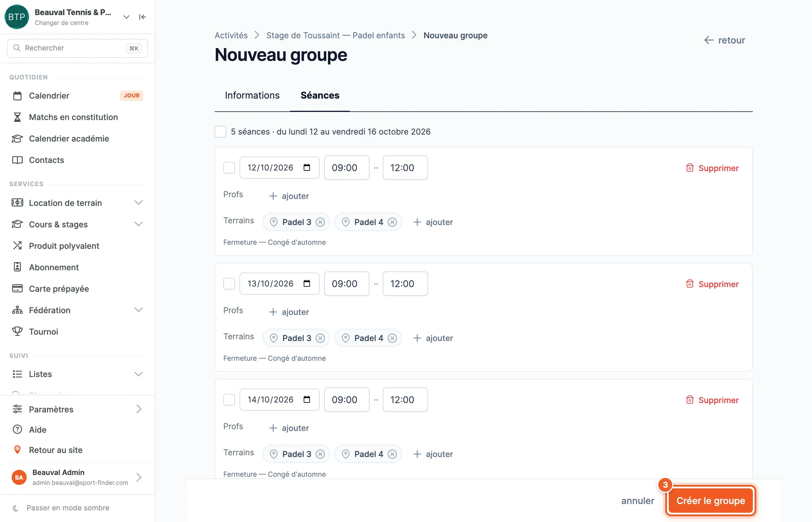Go to Stage de Toussaint — Padel enfants breadcrumb
Image resolution: width=812 pixels, height=522 pixels.
tap(336, 35)
